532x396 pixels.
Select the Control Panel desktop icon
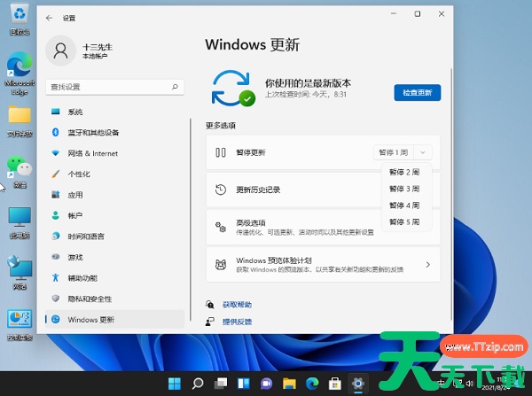(20, 325)
